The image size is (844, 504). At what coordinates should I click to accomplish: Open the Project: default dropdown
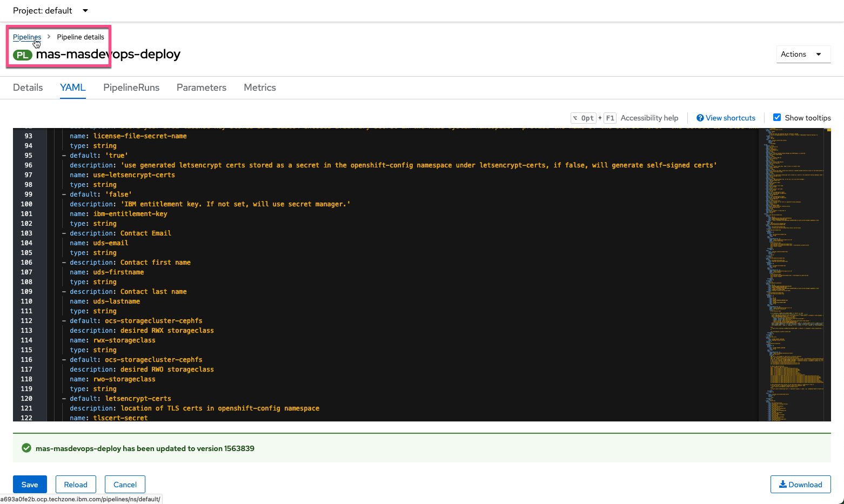click(50, 10)
